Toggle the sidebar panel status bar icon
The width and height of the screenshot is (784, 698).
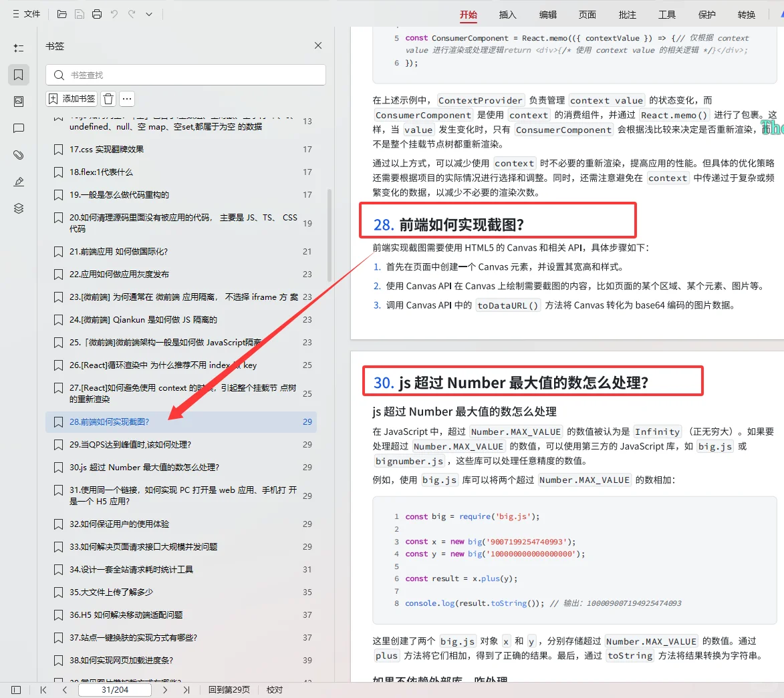point(16,690)
